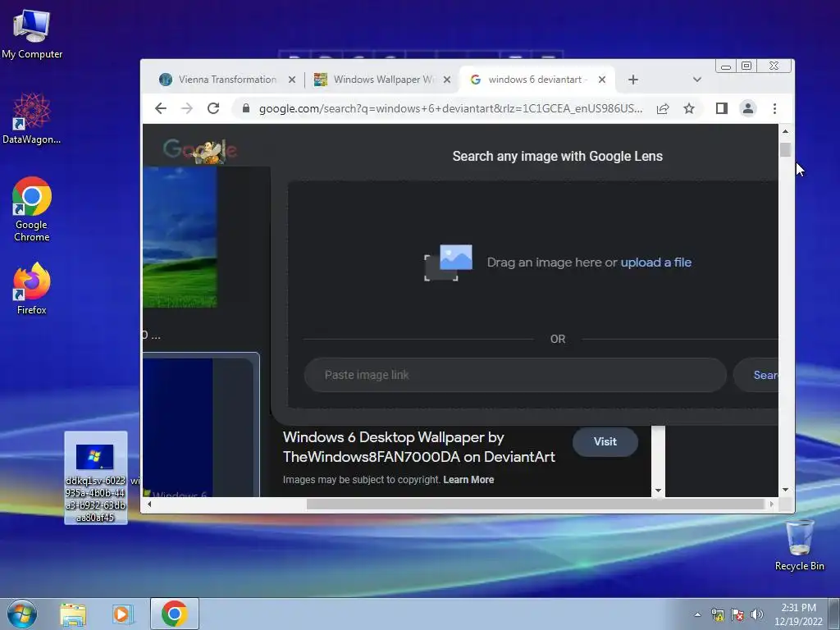The height and width of the screenshot is (630, 840).
Task: Open the Chrome profile avatar
Action: pyautogui.click(x=748, y=109)
